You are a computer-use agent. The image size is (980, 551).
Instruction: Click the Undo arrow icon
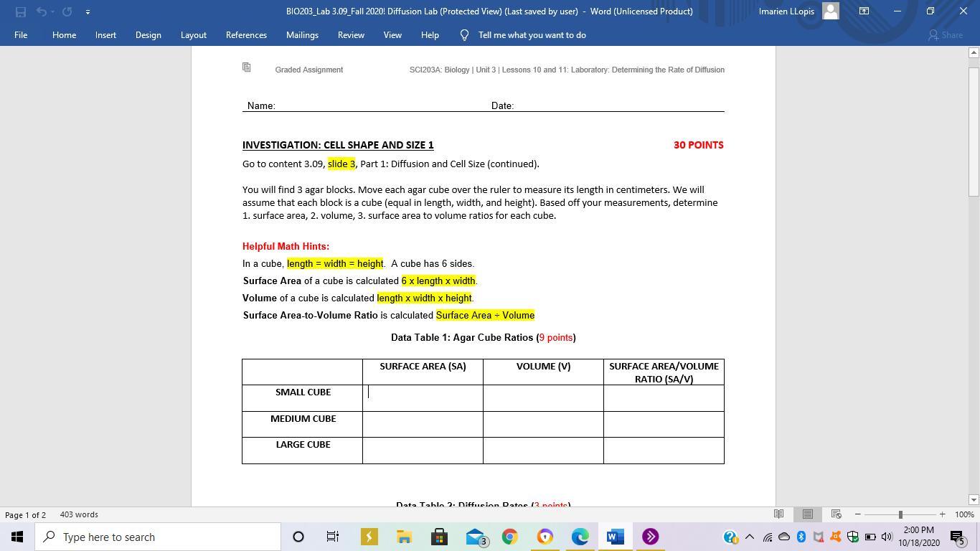tap(41, 11)
